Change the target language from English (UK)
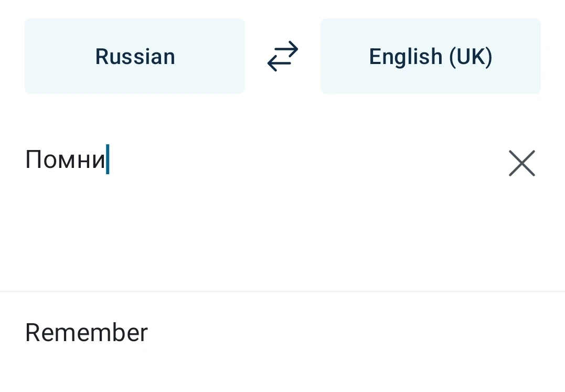 pos(430,56)
